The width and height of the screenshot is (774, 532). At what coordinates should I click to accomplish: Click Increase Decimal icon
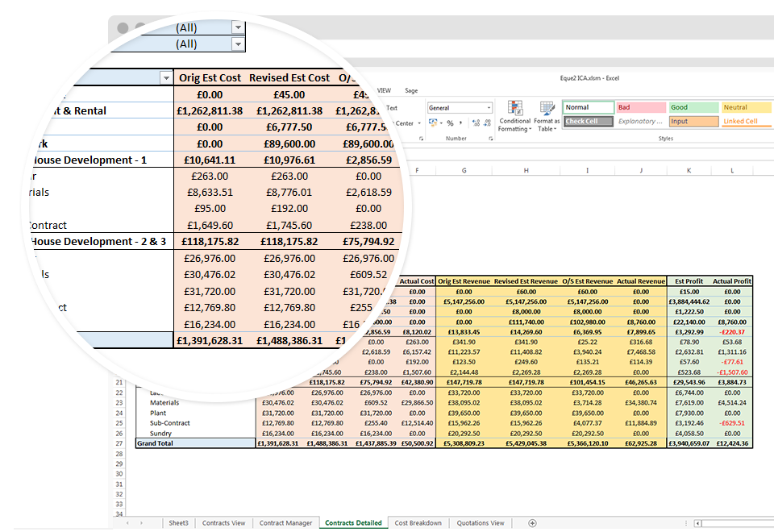tap(473, 123)
